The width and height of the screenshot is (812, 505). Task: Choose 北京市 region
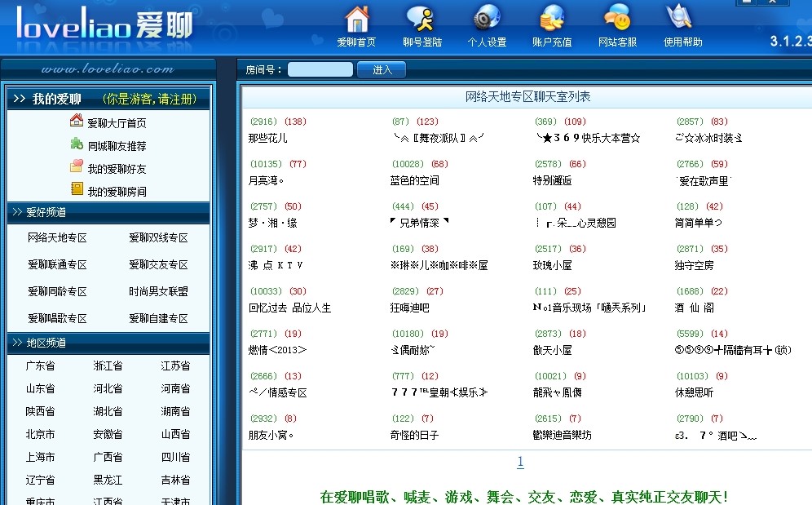(41, 435)
